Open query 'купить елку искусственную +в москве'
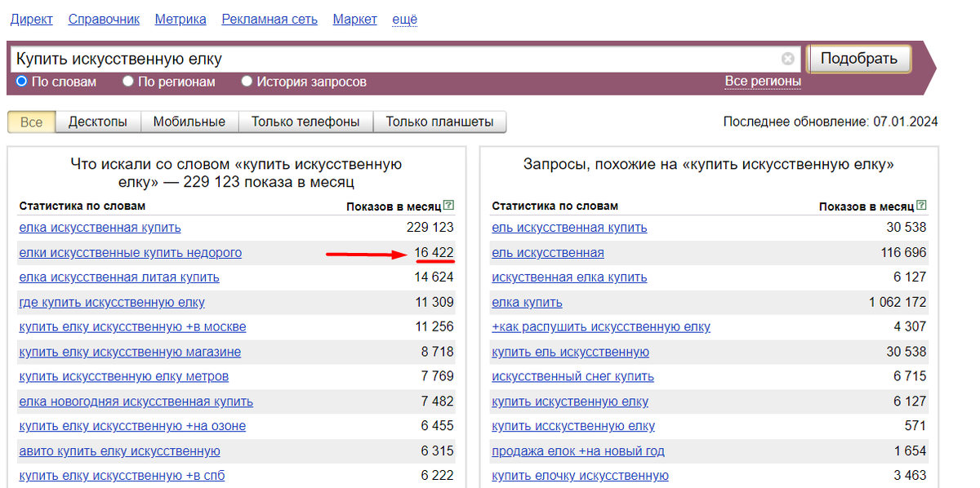Image resolution: width=980 pixels, height=488 pixels. click(132, 327)
